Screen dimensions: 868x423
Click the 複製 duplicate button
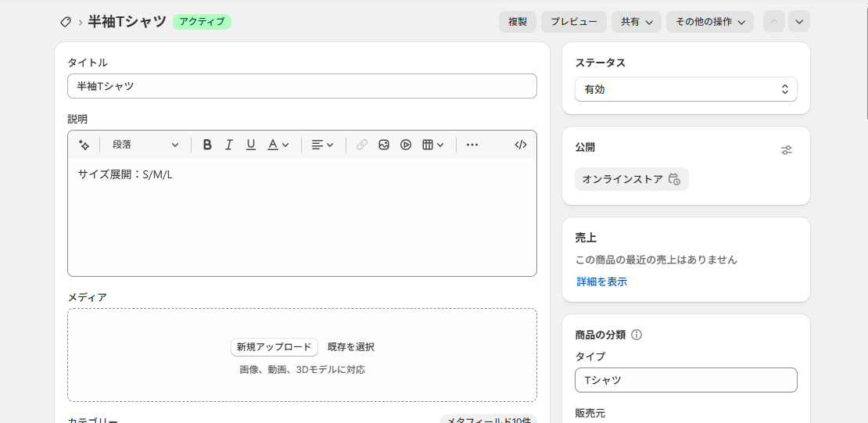coord(518,22)
